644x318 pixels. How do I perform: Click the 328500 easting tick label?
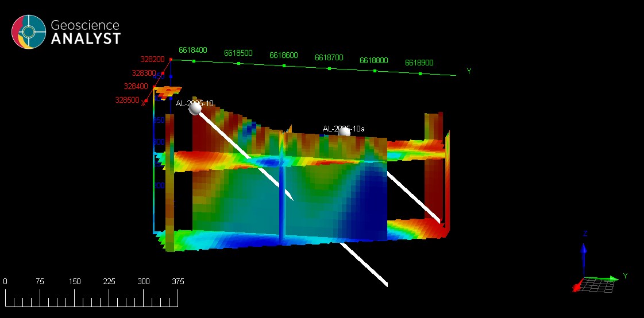[x=127, y=100]
